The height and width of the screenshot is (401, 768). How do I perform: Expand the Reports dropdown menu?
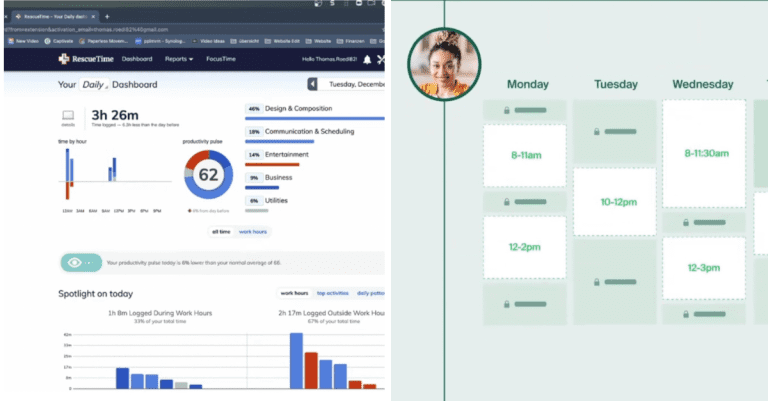pyautogui.click(x=179, y=59)
